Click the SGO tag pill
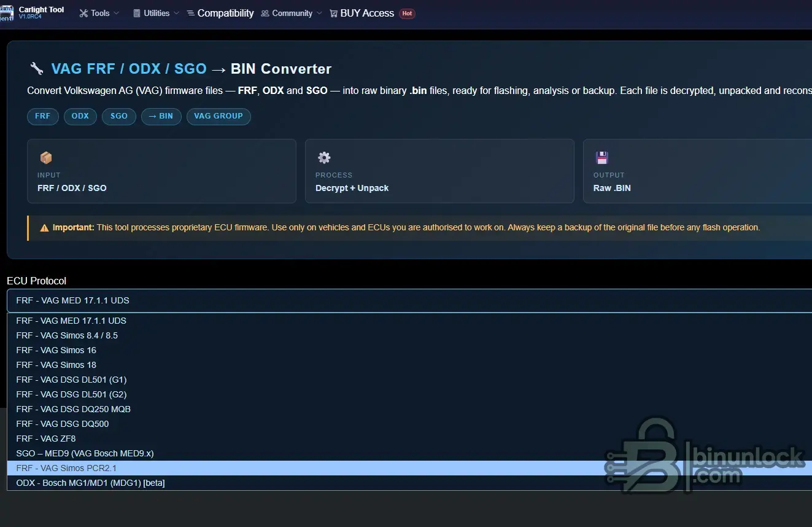Screen dimensions: 812x527 pos(119,116)
